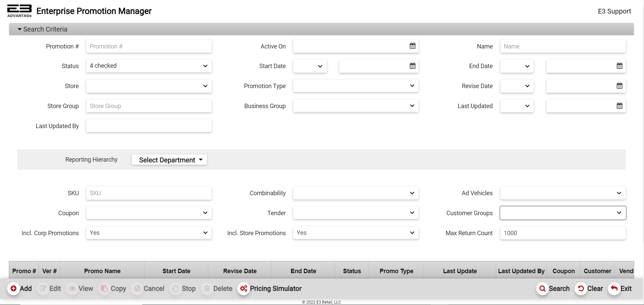Collapse the Search Criteria section

(42, 29)
